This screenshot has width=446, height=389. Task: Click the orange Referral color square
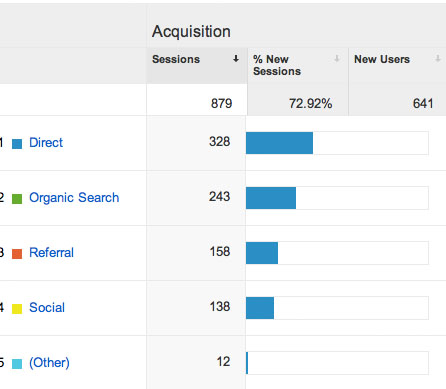point(17,254)
